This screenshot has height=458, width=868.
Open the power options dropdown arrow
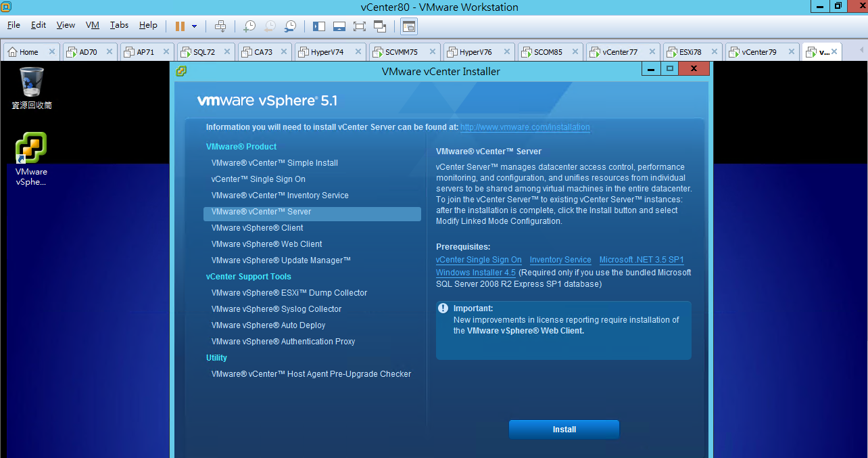tap(195, 26)
